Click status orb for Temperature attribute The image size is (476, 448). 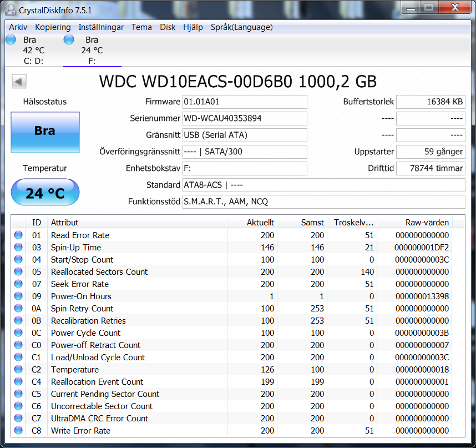point(18,369)
